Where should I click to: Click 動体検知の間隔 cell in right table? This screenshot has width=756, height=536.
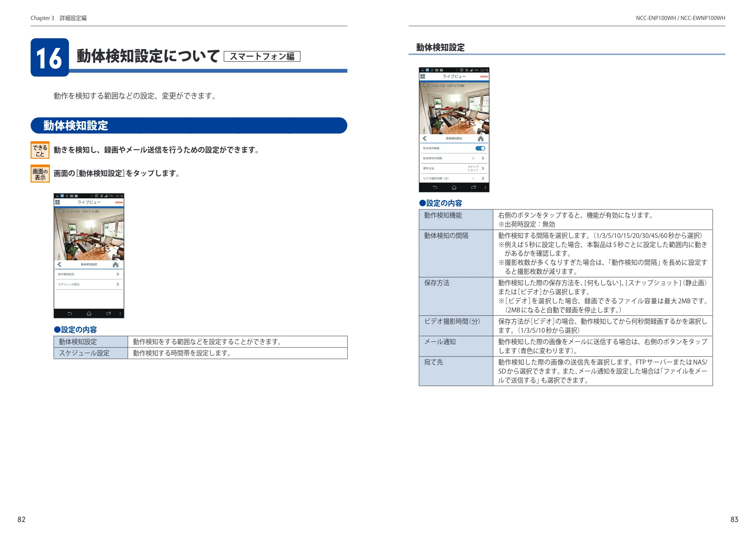click(456, 253)
